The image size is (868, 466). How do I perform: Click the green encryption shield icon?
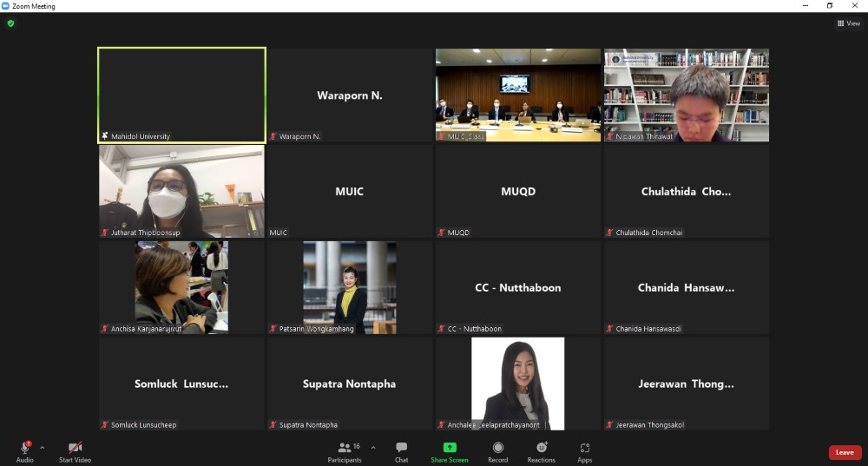(x=10, y=23)
